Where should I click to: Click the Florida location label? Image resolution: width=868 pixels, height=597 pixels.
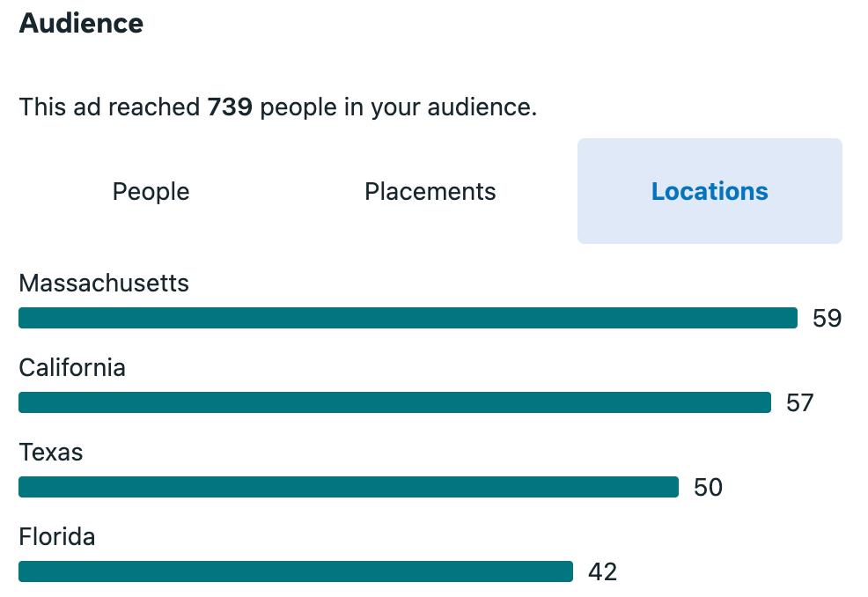pyautogui.click(x=57, y=536)
